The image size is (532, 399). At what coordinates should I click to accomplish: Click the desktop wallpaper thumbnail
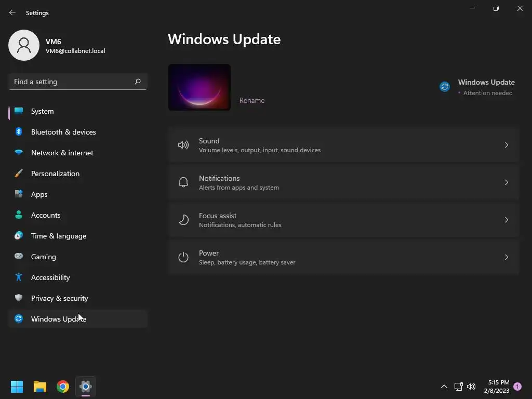coord(199,87)
